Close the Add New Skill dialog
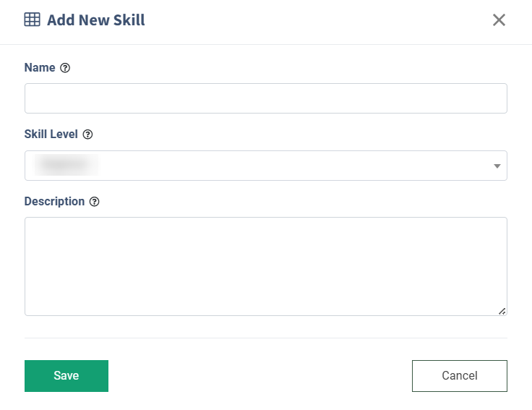 (499, 20)
